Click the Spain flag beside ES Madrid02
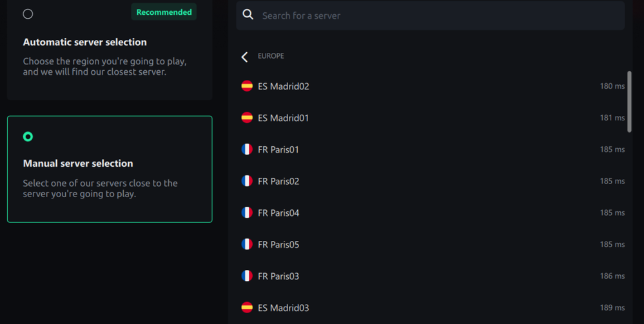 click(x=247, y=86)
